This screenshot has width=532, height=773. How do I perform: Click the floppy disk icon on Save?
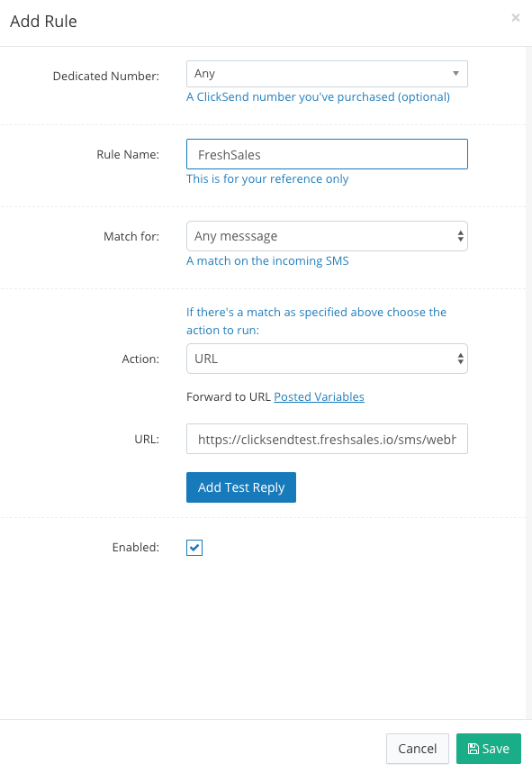click(473, 749)
